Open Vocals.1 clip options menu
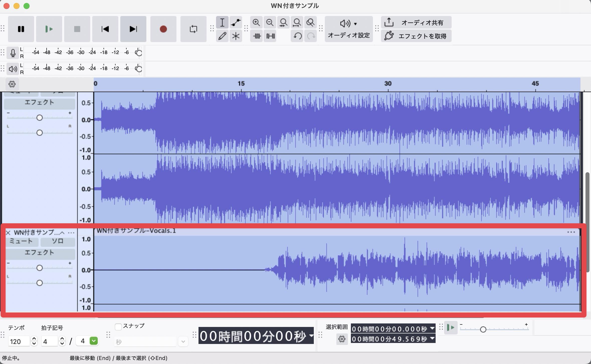591x364 pixels. tap(571, 232)
